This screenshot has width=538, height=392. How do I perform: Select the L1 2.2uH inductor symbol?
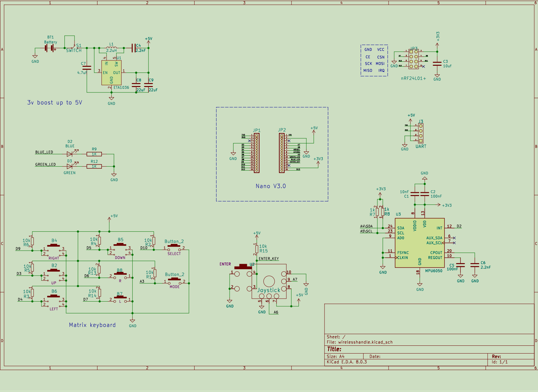pos(111,48)
